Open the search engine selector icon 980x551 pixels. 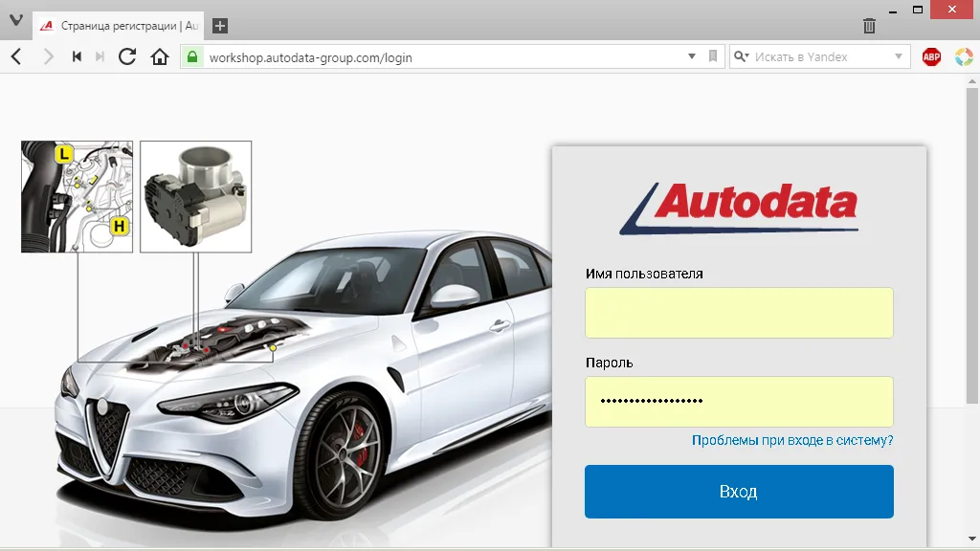[x=742, y=56]
